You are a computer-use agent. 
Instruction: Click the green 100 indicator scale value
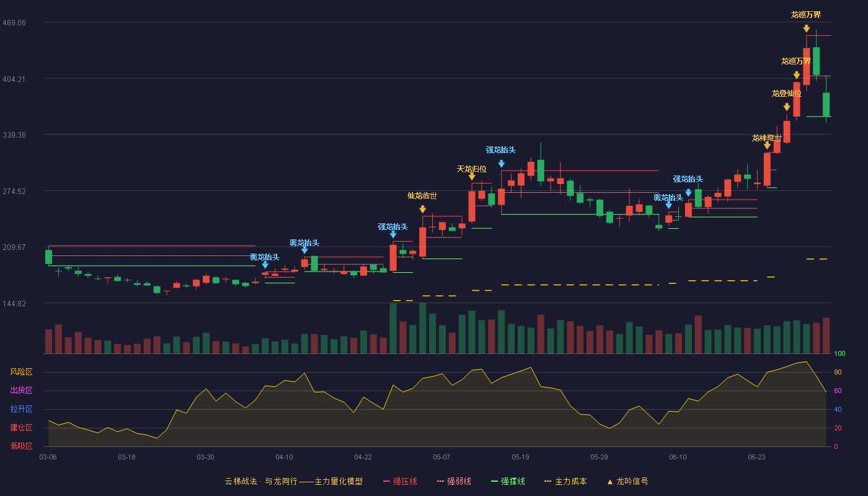click(x=839, y=354)
